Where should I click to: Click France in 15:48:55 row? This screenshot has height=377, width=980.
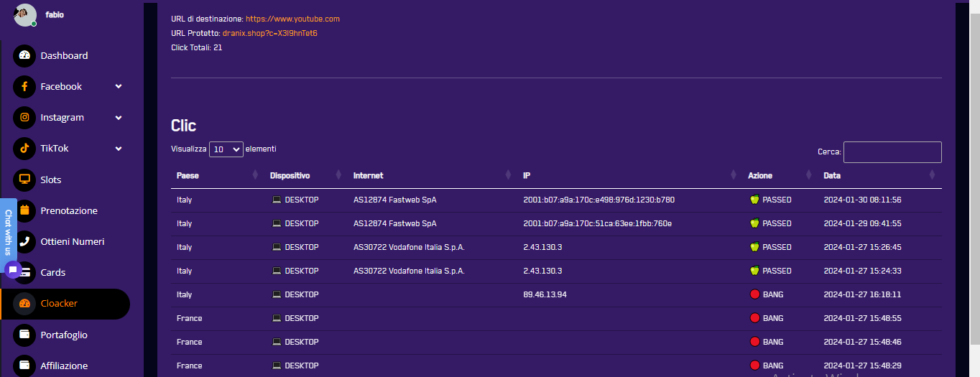click(189, 318)
